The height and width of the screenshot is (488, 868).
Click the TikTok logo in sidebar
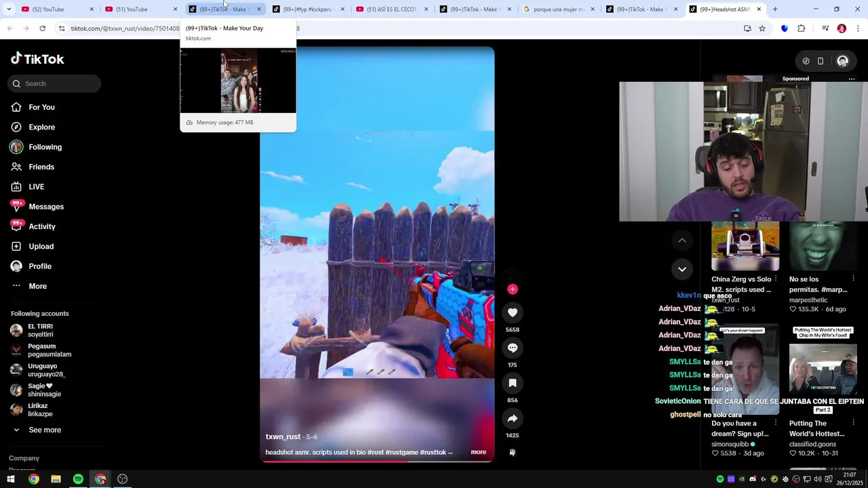(x=37, y=59)
